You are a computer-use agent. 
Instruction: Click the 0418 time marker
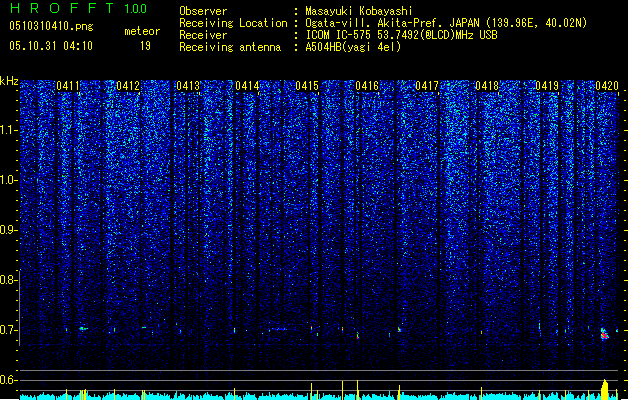(x=487, y=85)
